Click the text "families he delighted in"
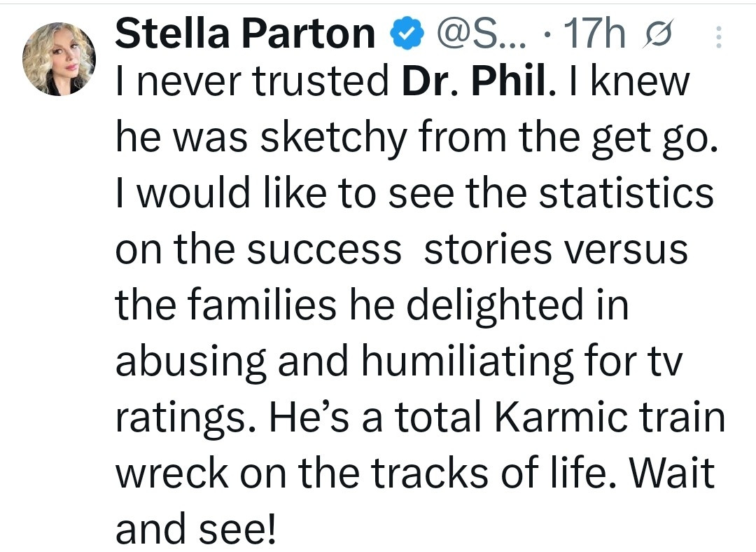Image resolution: width=756 pixels, height=552 pixels. (x=407, y=305)
